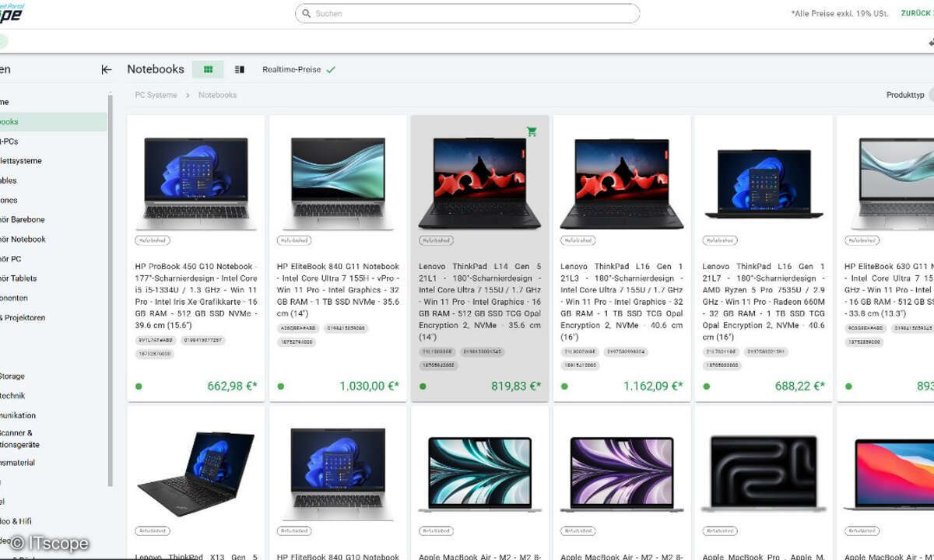Click the 1.162,09 € price
Image resolution: width=934 pixels, height=560 pixels.
click(653, 386)
